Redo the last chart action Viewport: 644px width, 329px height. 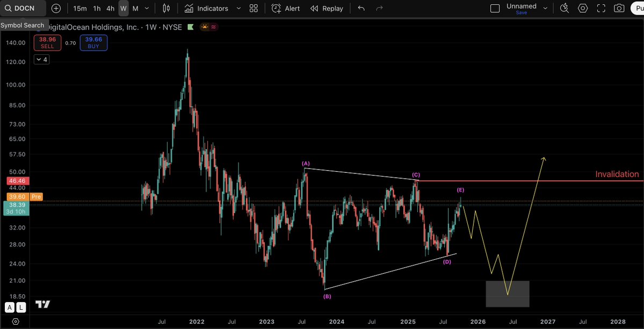coord(380,8)
